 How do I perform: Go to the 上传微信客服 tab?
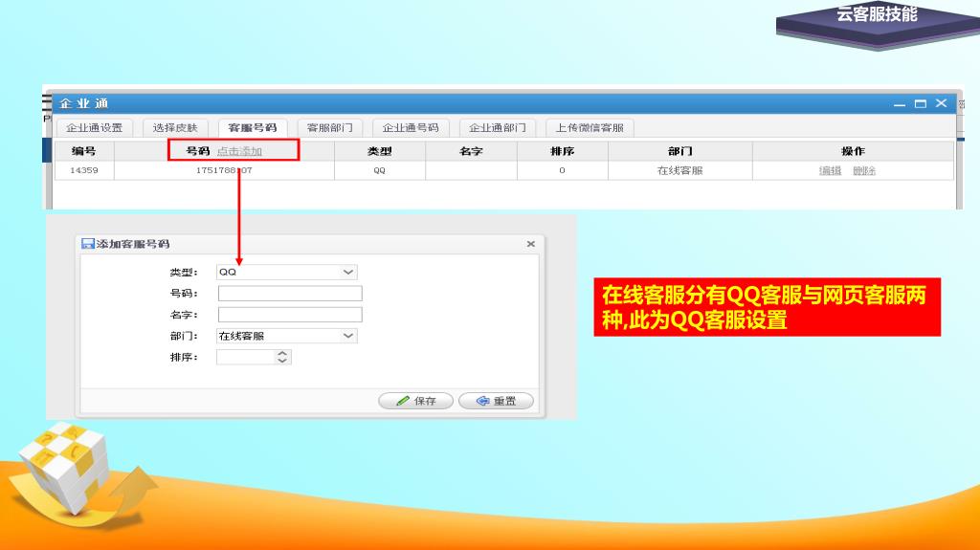click(x=590, y=127)
